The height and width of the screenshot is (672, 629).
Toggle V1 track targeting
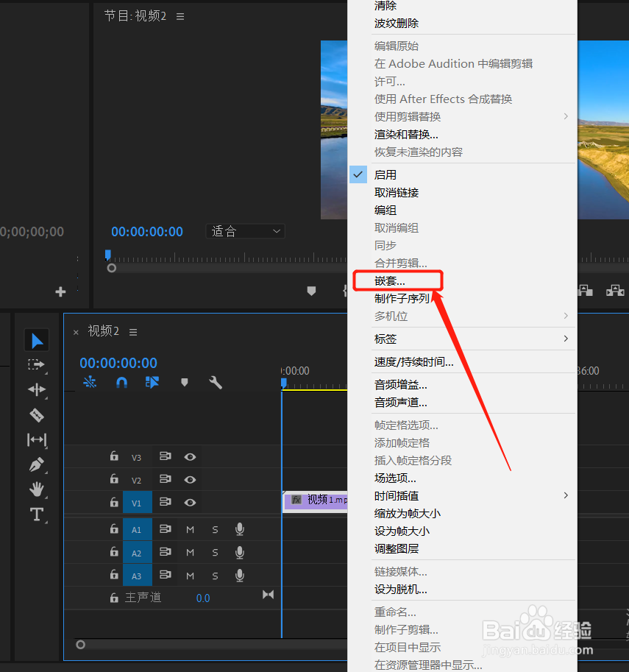[x=137, y=502]
